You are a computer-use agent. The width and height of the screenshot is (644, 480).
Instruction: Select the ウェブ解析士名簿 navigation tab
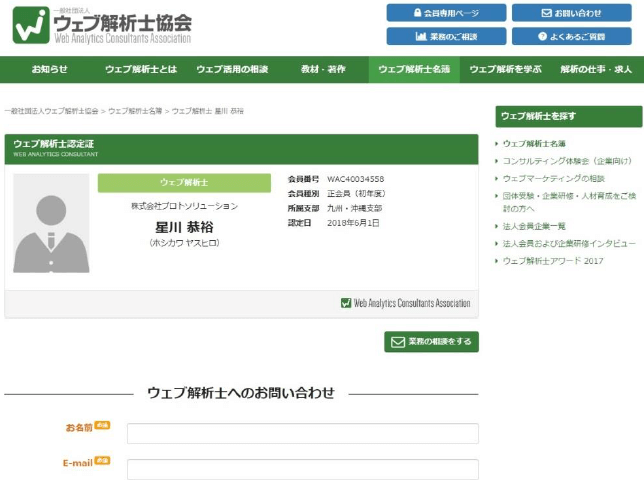pyautogui.click(x=414, y=69)
